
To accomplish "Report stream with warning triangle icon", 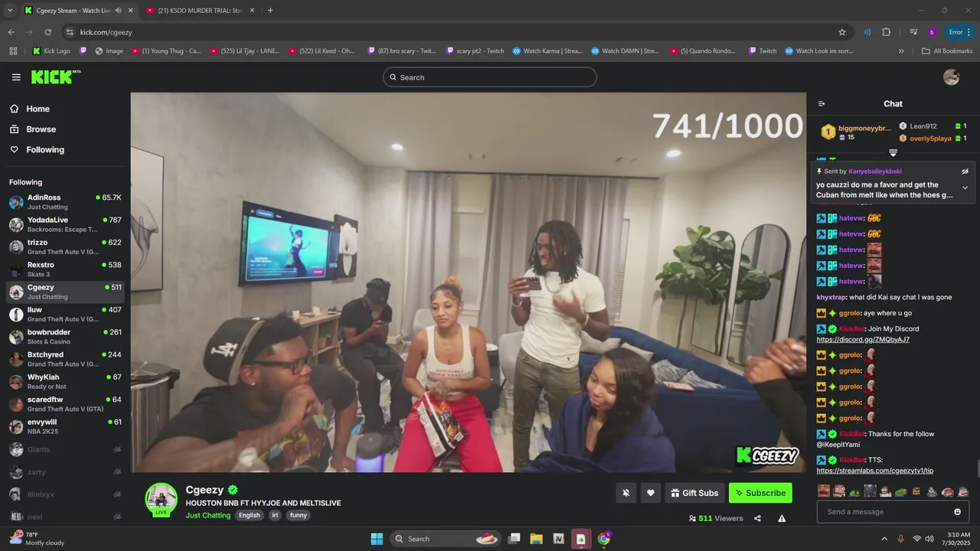I will 782,518.
